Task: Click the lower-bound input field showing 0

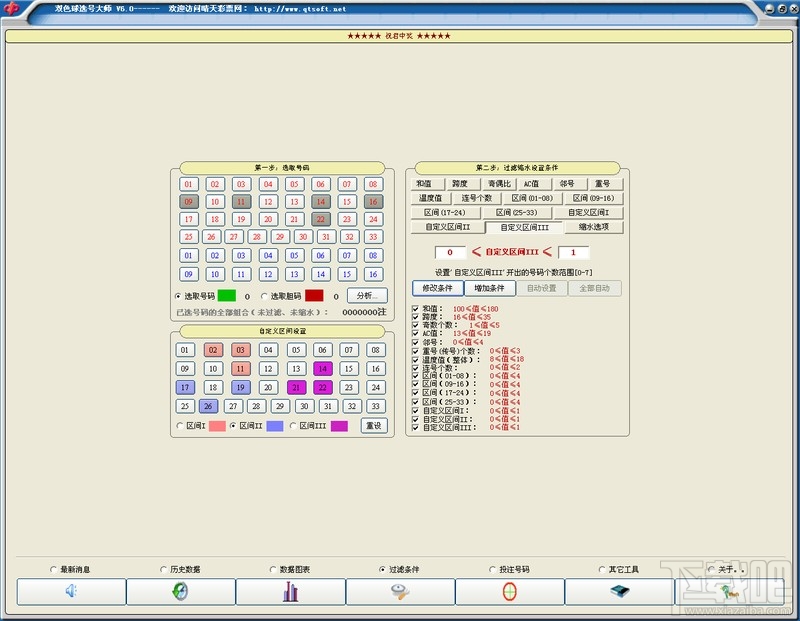Action: [x=450, y=253]
